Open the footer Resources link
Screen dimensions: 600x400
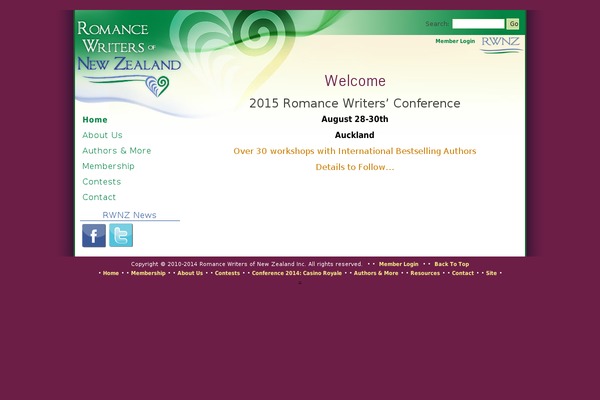point(425,273)
